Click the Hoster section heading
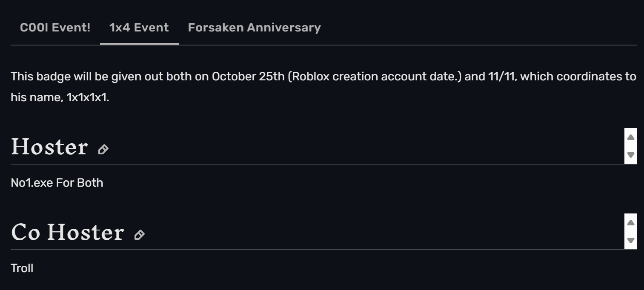The height and width of the screenshot is (290, 644). [x=49, y=147]
